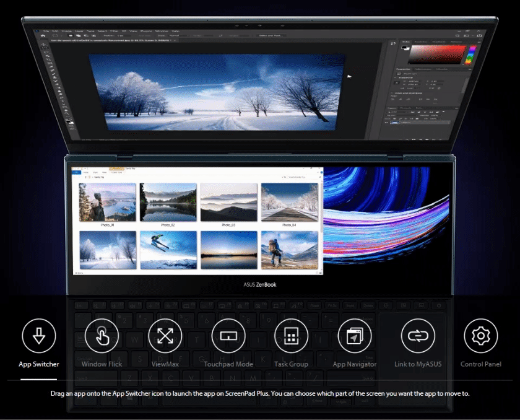The height and width of the screenshot is (420, 520).
Task: Select the layer thumbnail in Layers panel
Action: [394, 123]
